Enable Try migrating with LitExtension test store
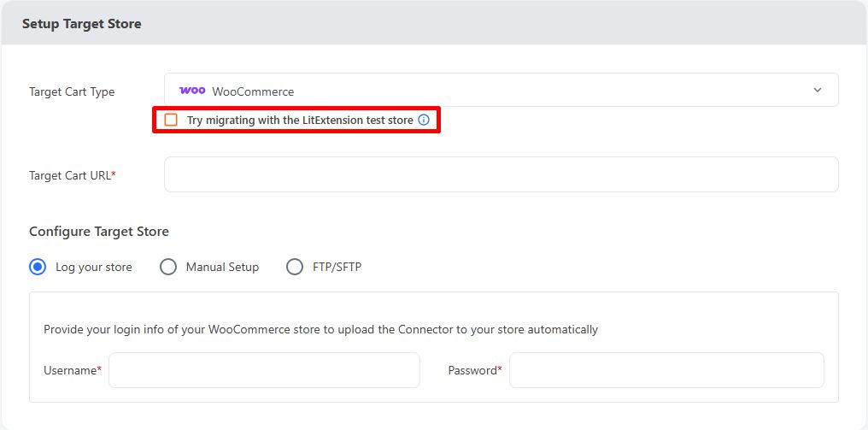This screenshot has width=868, height=430. pos(171,120)
